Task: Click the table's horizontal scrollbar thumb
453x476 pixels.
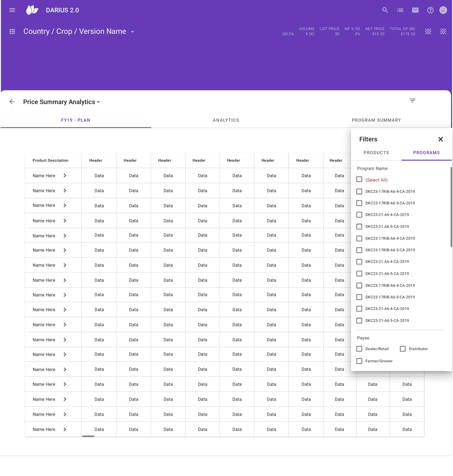Action: (x=88, y=436)
